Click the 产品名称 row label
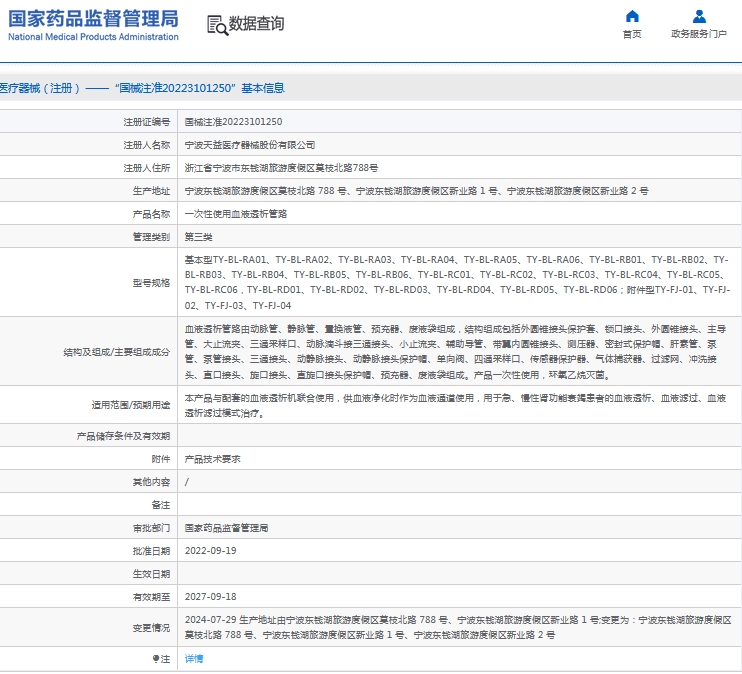This screenshot has height=674, width=742. 151,214
